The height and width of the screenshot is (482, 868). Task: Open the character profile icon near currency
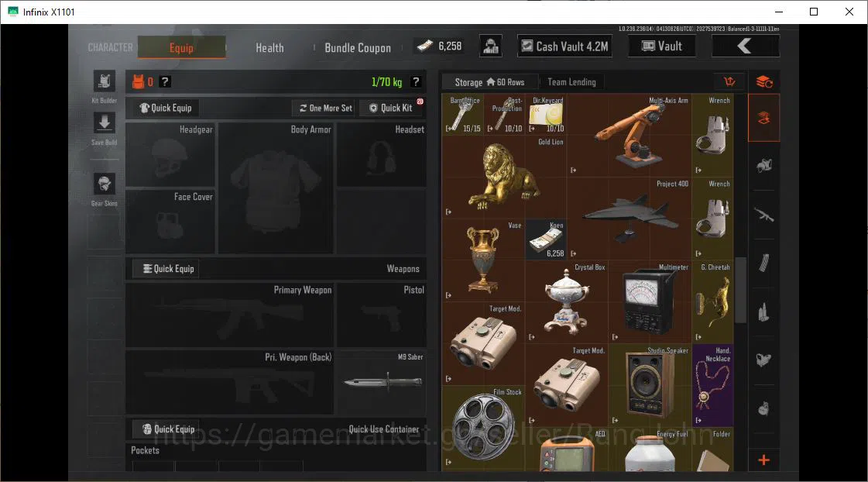point(490,46)
